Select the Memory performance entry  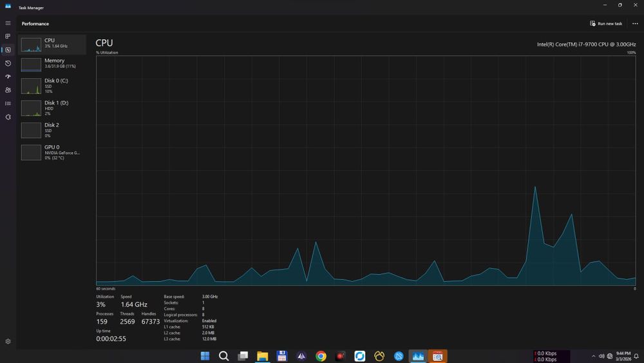tap(52, 64)
